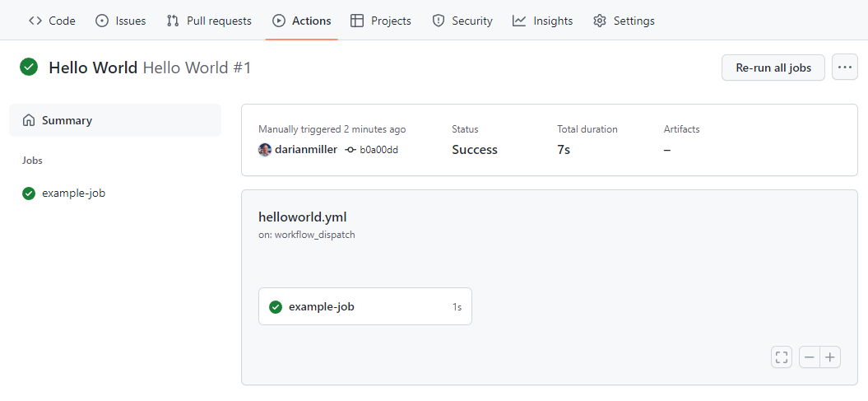Click the Manually triggered 2 minutes ago text
868x401 pixels.
point(332,129)
